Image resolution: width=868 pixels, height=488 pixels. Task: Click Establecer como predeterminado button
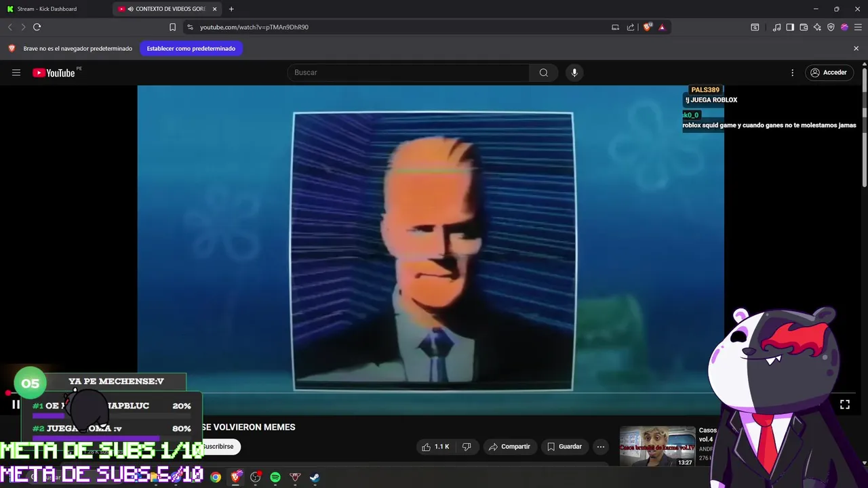pyautogui.click(x=191, y=49)
